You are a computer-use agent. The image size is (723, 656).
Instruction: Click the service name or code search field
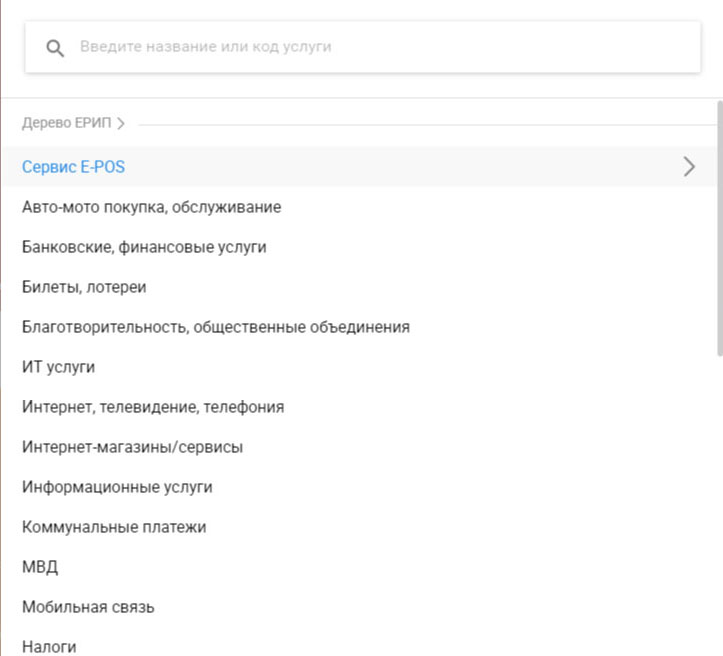tap(362, 47)
